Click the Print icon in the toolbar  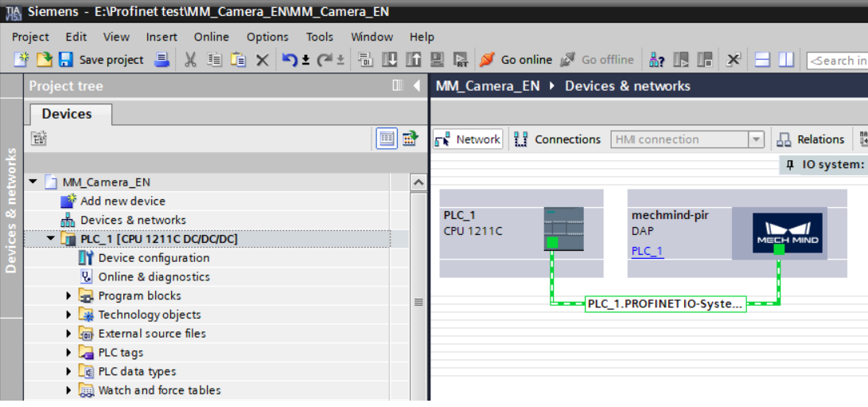162,59
